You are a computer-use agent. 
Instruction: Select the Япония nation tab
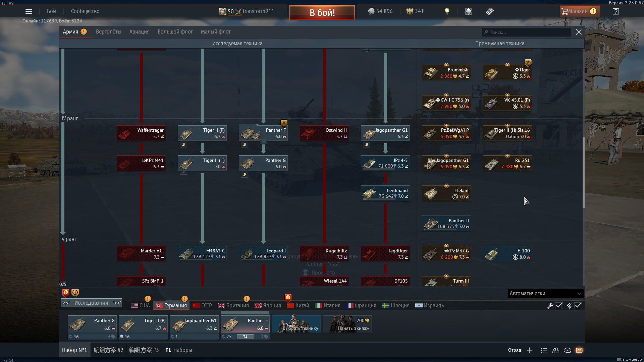268,306
